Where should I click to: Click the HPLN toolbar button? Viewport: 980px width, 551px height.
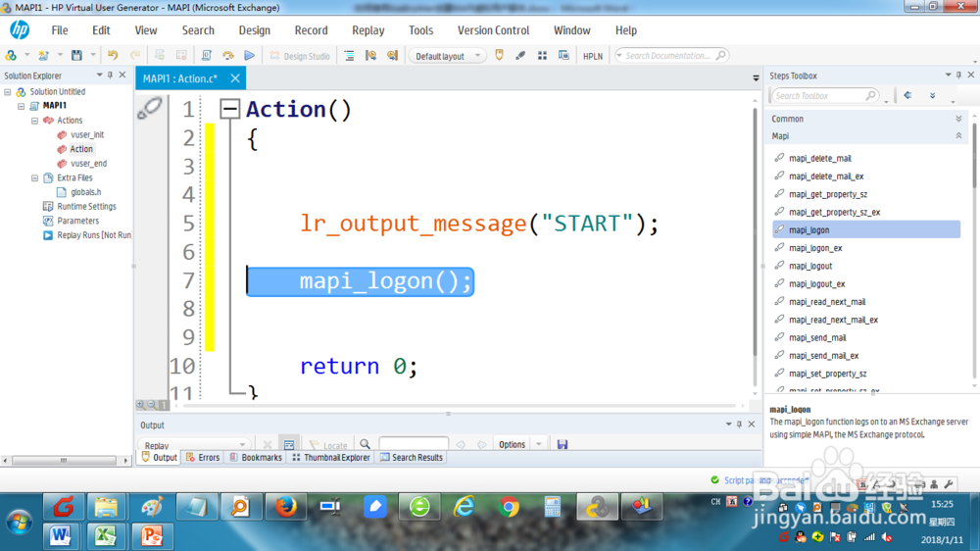(593, 56)
